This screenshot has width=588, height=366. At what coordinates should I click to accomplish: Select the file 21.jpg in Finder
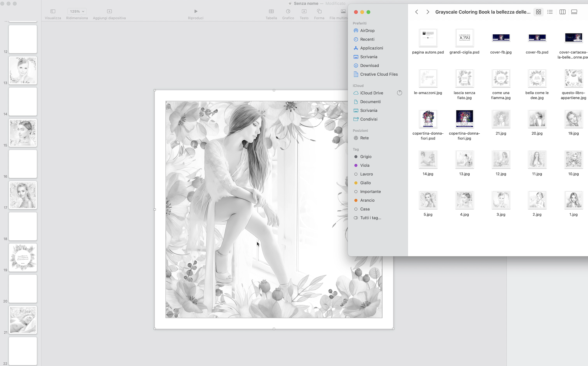pyautogui.click(x=501, y=119)
